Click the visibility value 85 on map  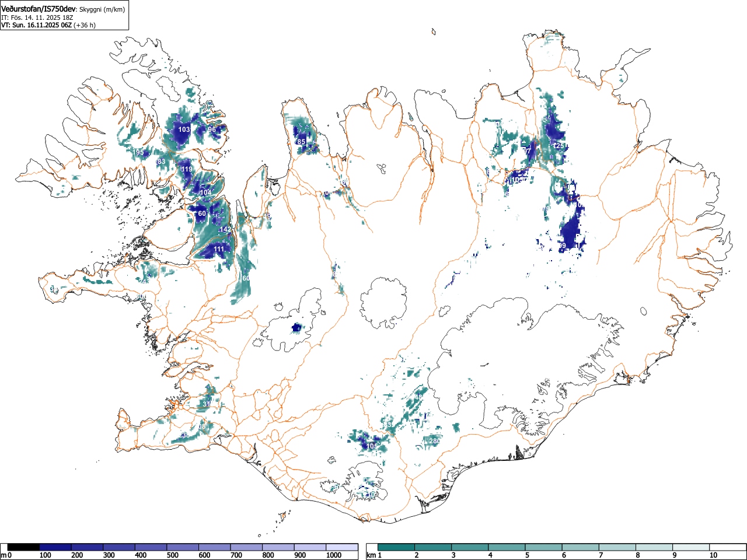coord(302,142)
